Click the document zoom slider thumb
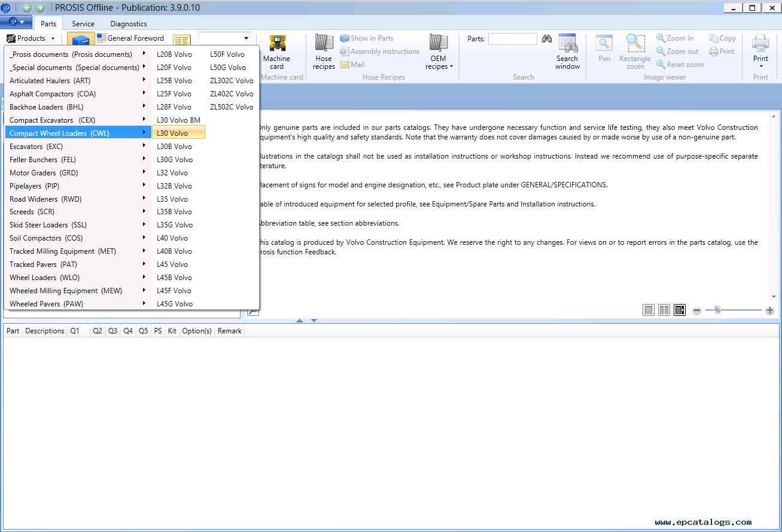Image resolution: width=782 pixels, height=532 pixels. 717,310
